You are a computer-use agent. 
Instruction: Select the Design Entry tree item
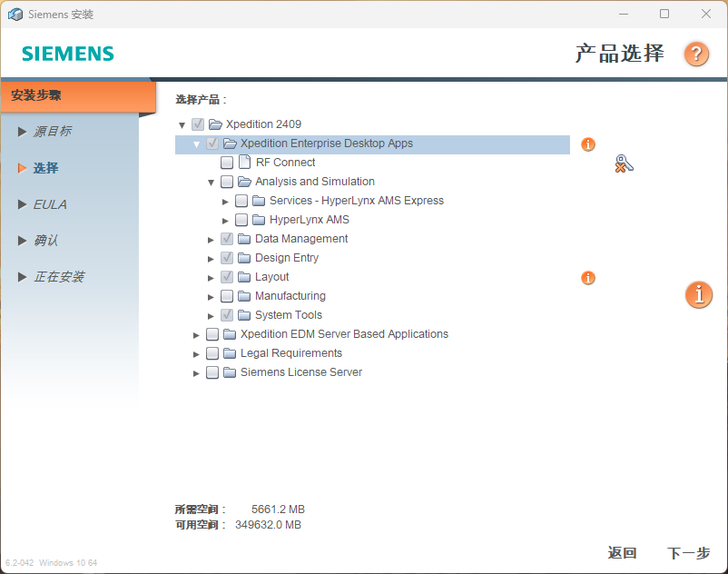(287, 258)
